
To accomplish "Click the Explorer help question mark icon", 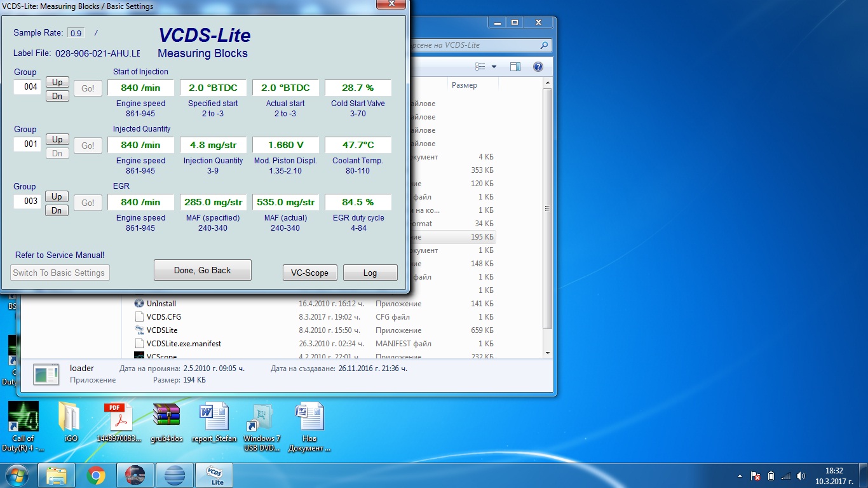I will [538, 67].
